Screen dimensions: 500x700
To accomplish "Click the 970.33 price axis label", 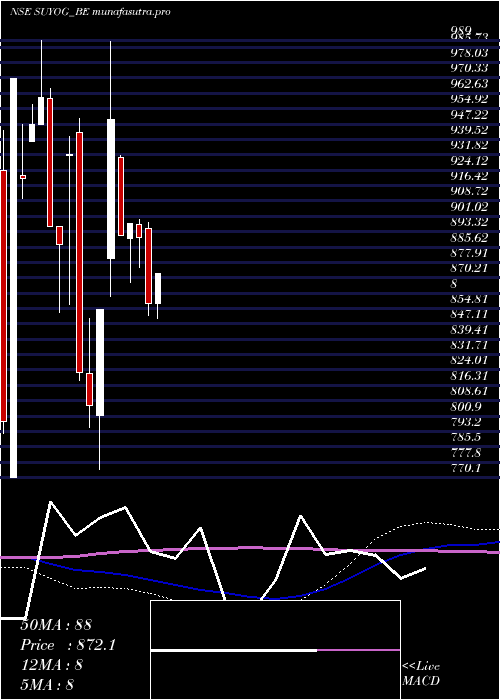I will point(469,68).
